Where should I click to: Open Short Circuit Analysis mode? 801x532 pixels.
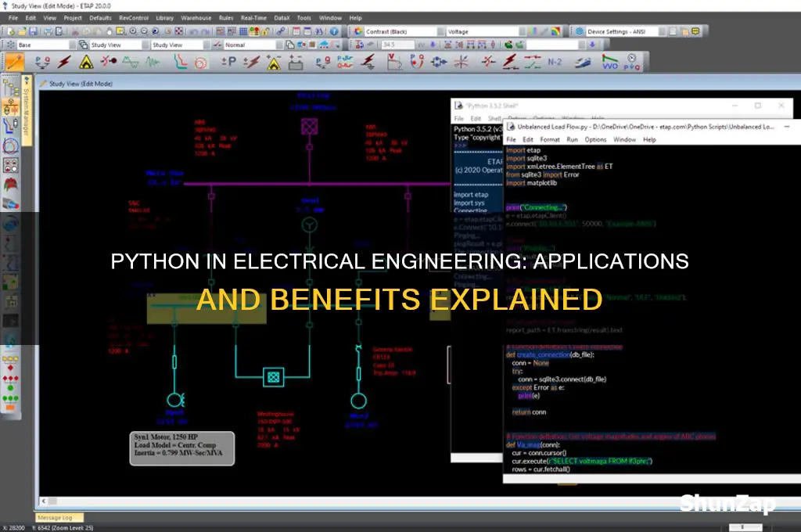pyautogui.click(x=64, y=63)
